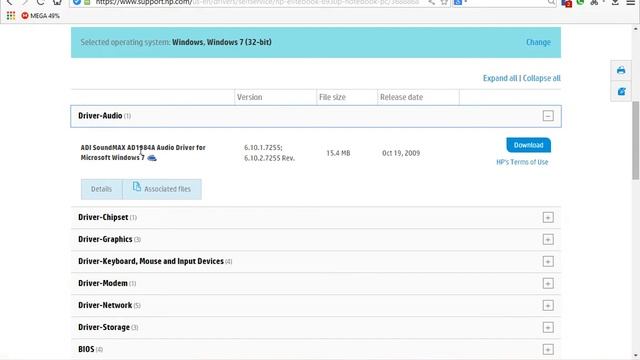Click Collapse all
The width and height of the screenshot is (640, 360).
tap(542, 78)
